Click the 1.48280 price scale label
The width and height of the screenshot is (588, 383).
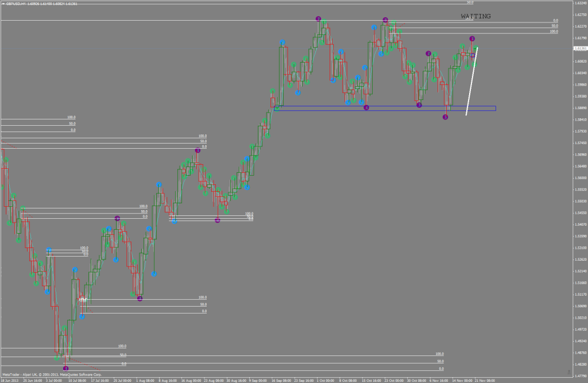click(x=580, y=365)
